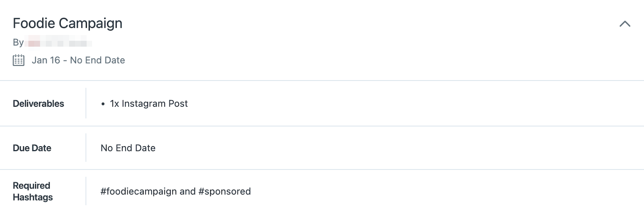This screenshot has width=644, height=211.
Task: Click the calendar icon beside Jan 16
Action: (x=19, y=60)
